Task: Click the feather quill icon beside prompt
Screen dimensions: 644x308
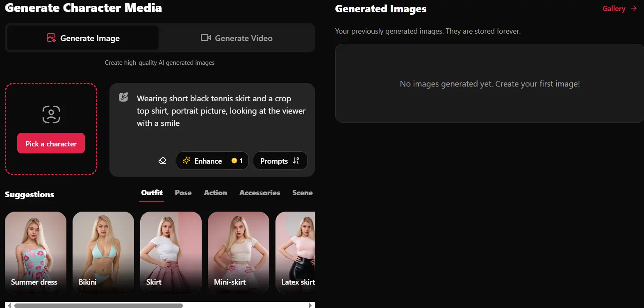Action: tap(123, 97)
